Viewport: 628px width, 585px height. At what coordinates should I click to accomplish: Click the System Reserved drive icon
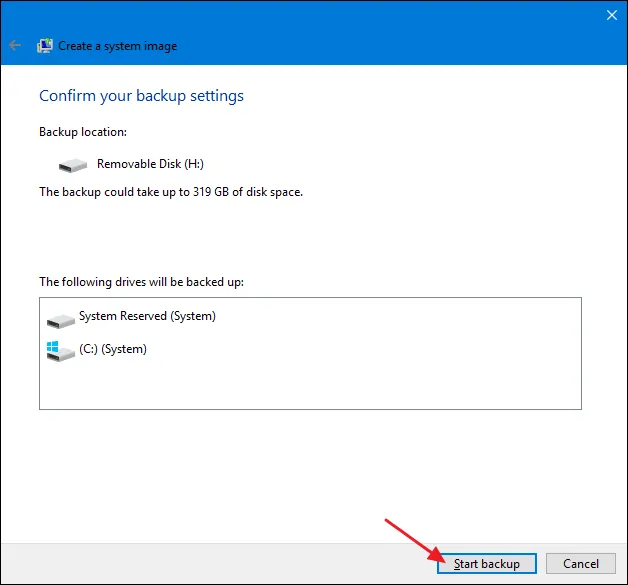pos(60,321)
